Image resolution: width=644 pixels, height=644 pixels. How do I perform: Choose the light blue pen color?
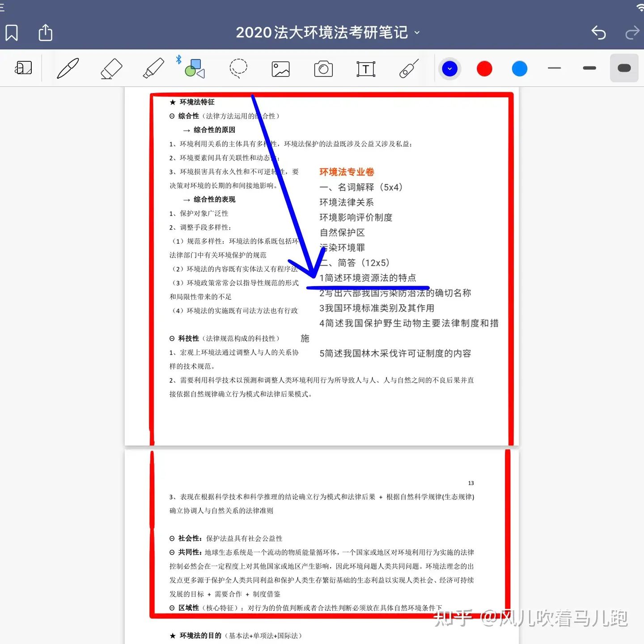519,69
